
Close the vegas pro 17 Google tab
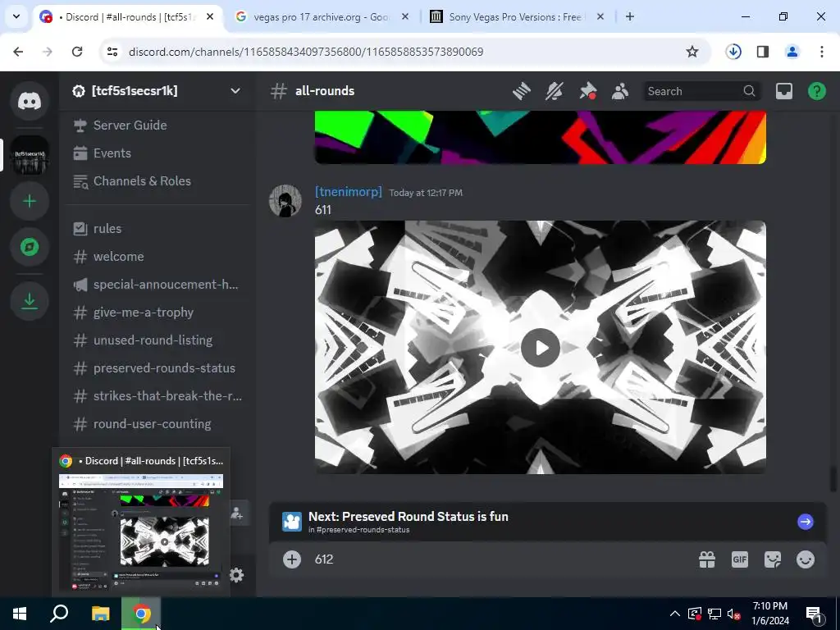point(405,17)
